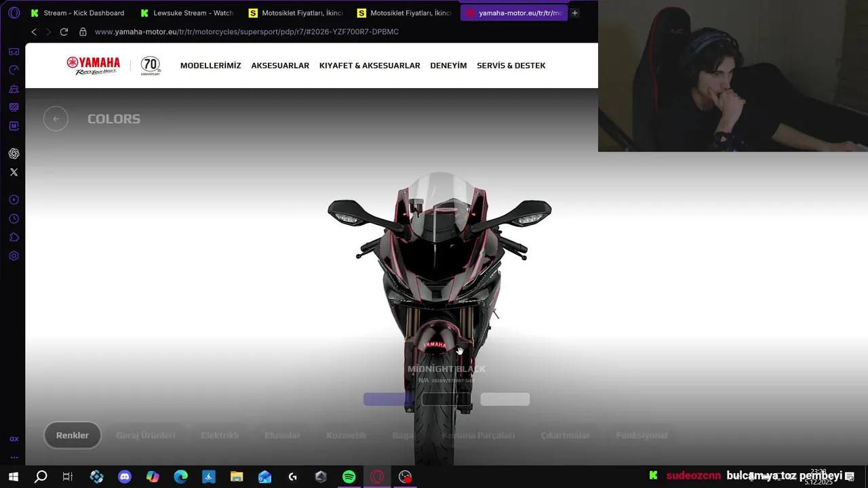Go forward with the browser forward arrow
The image size is (868, 488).
point(48,32)
